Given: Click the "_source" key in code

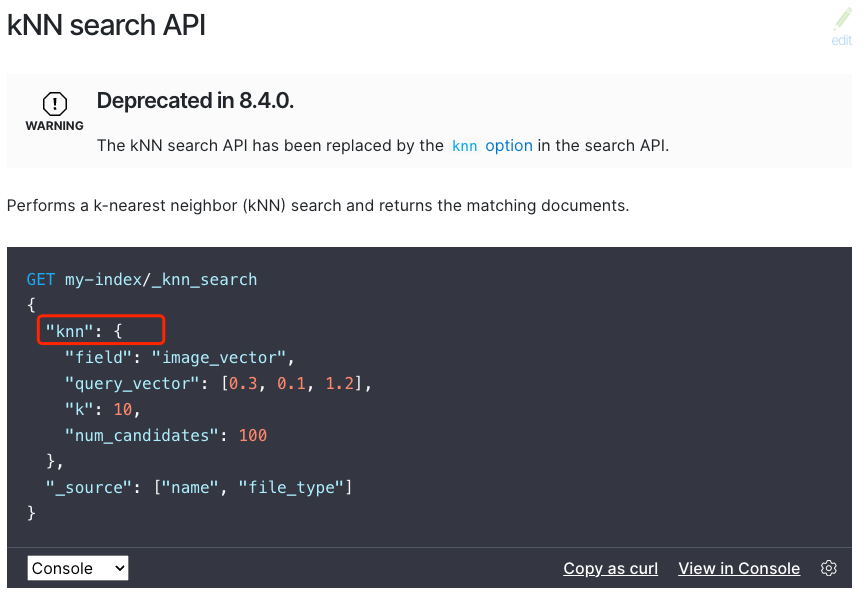Looking at the screenshot, I should click(x=84, y=487).
